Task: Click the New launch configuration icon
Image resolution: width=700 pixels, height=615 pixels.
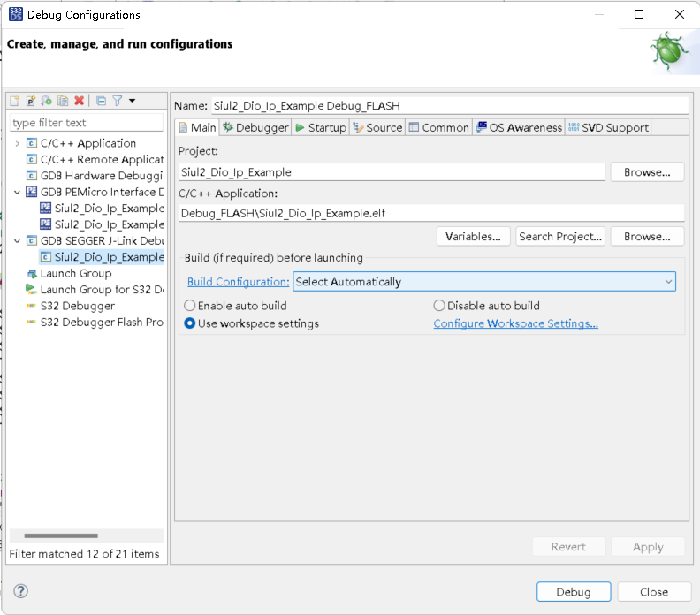Action: pos(15,102)
